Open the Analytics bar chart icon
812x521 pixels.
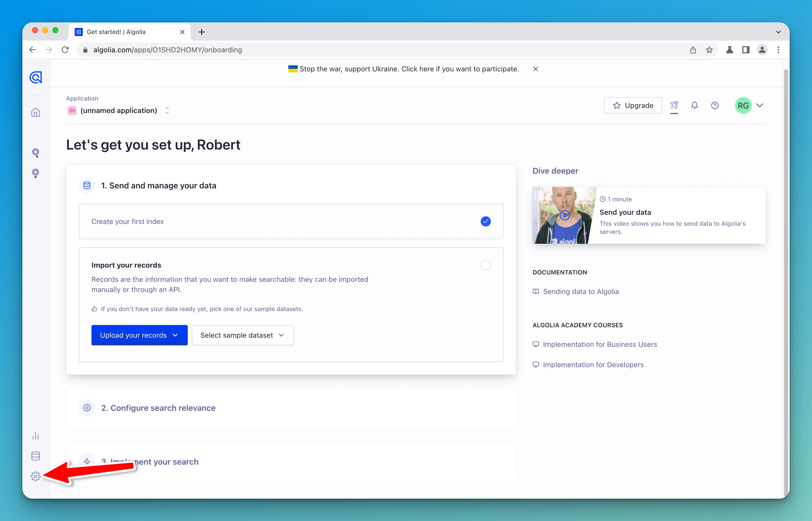pyautogui.click(x=36, y=436)
